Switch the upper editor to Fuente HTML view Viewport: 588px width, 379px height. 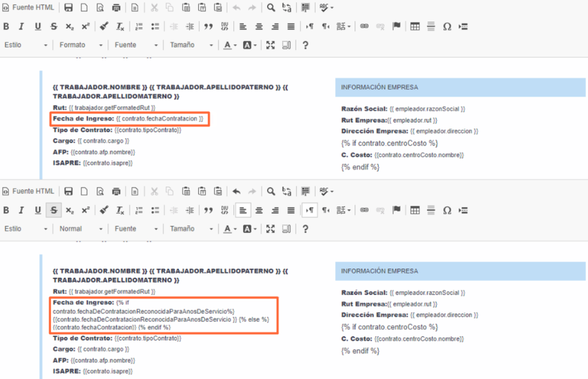(x=29, y=8)
